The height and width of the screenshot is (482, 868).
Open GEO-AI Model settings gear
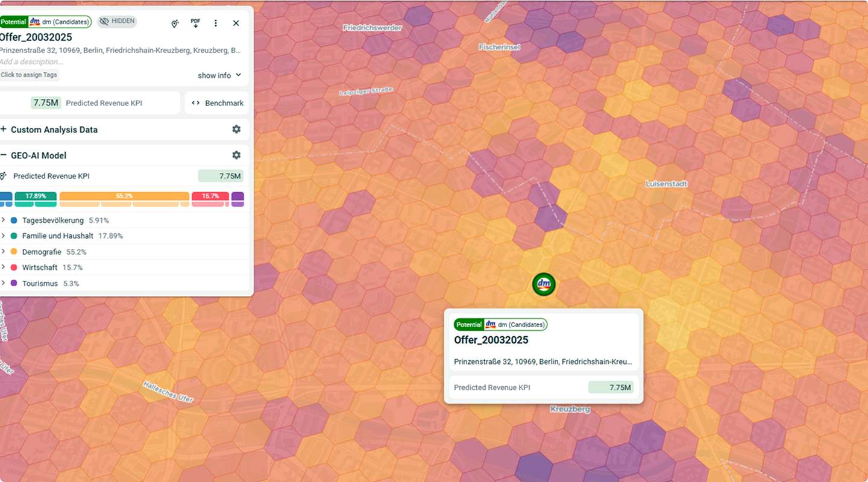click(x=236, y=155)
